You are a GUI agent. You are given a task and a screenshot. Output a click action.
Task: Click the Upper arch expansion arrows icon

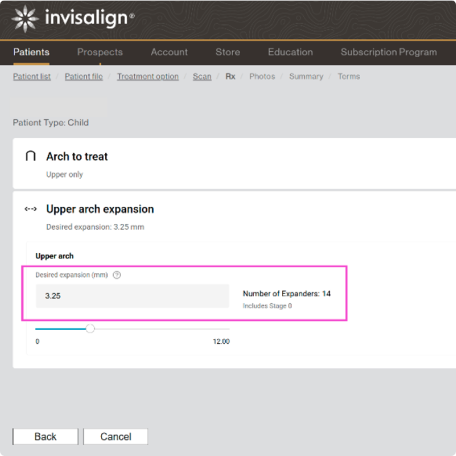[x=30, y=209]
